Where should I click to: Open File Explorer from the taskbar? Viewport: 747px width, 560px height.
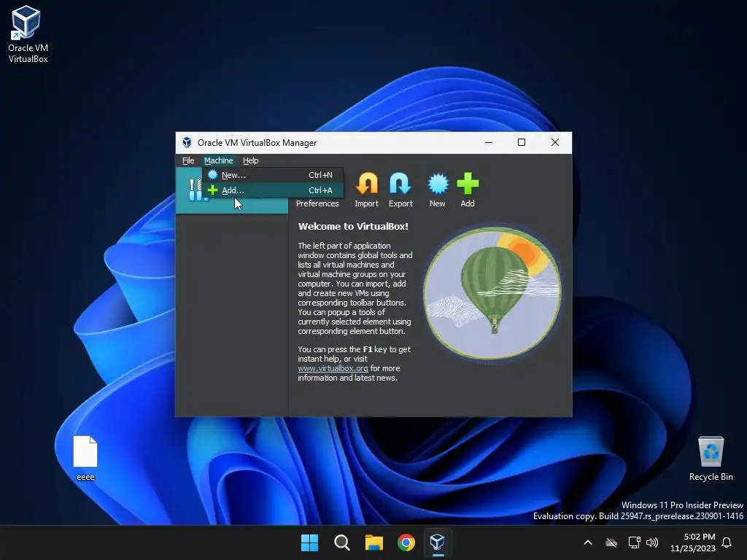pyautogui.click(x=374, y=542)
